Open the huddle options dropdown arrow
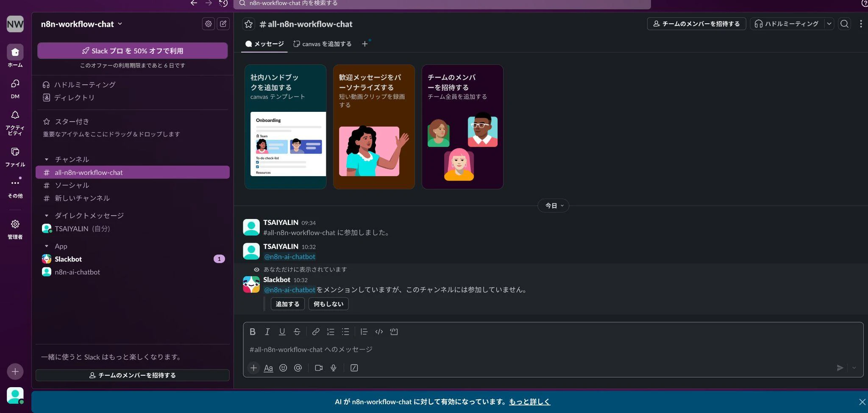The width and height of the screenshot is (868, 413). 829,24
